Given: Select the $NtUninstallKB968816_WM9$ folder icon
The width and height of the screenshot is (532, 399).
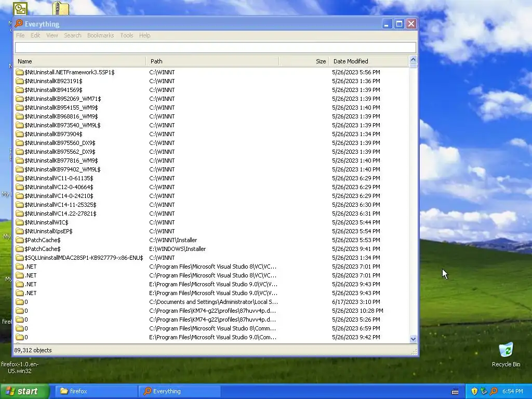Looking at the screenshot, I should [x=20, y=116].
